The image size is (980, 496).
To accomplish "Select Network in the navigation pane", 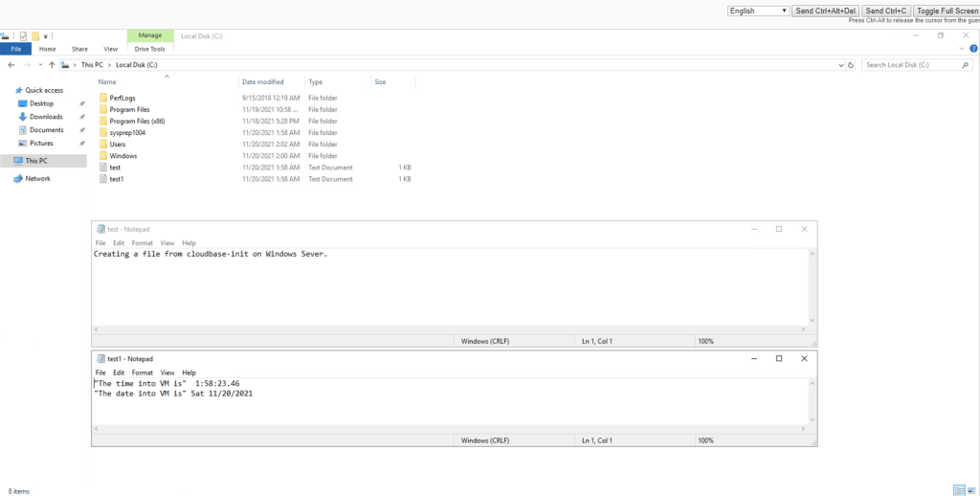I will coord(37,179).
